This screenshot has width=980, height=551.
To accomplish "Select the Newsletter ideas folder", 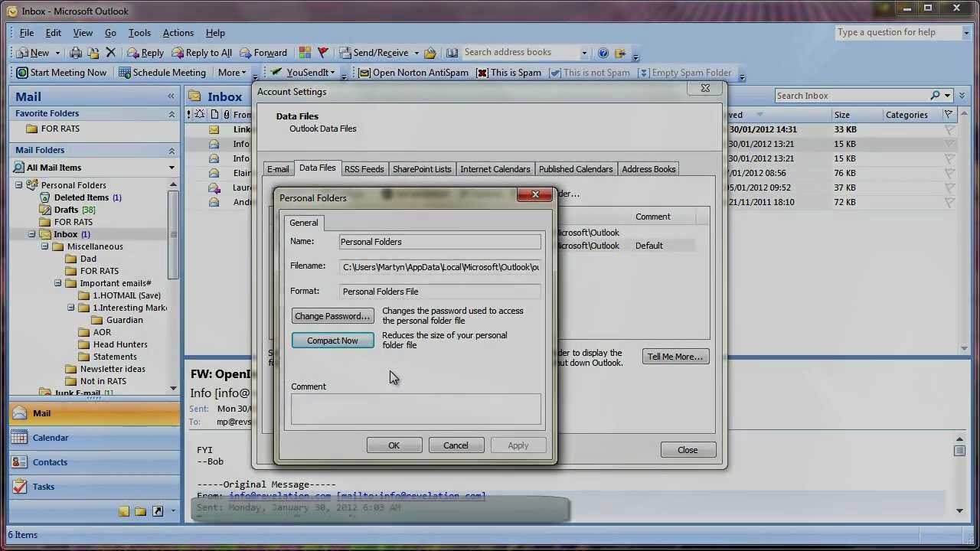I will 113,369.
